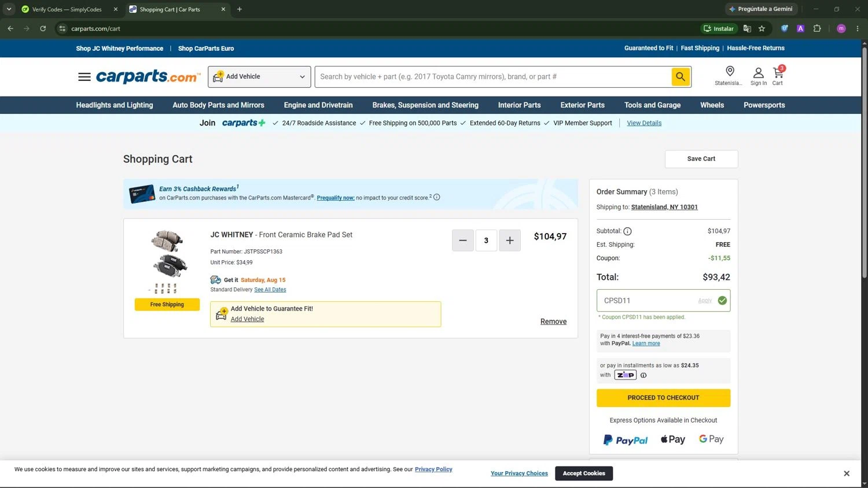Click the Save Cart button

click(x=701, y=159)
